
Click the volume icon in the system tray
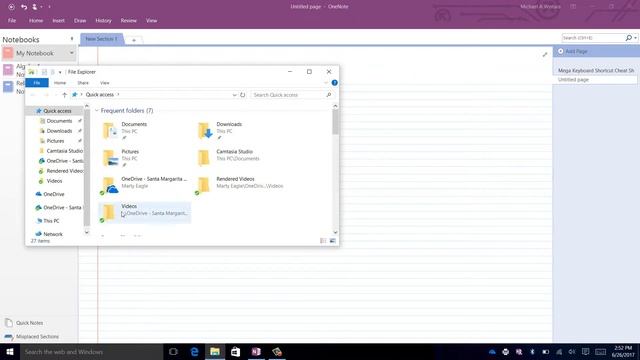pos(572,351)
